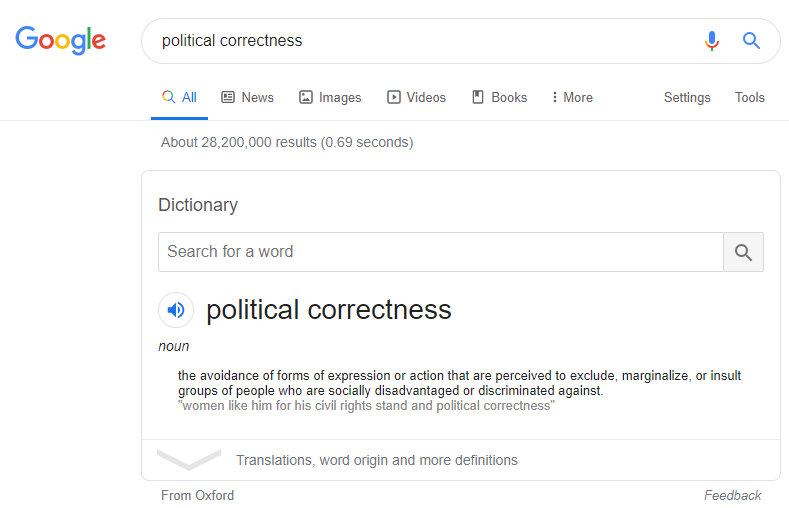The image size is (789, 508).
Task: Expand the dictionary card chevron arrow
Action: click(x=189, y=460)
